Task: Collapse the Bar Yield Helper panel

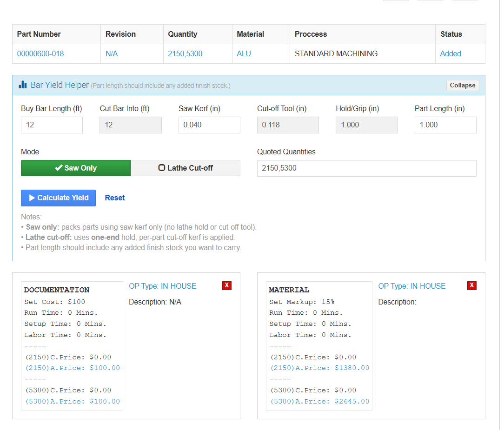Action: tap(462, 85)
